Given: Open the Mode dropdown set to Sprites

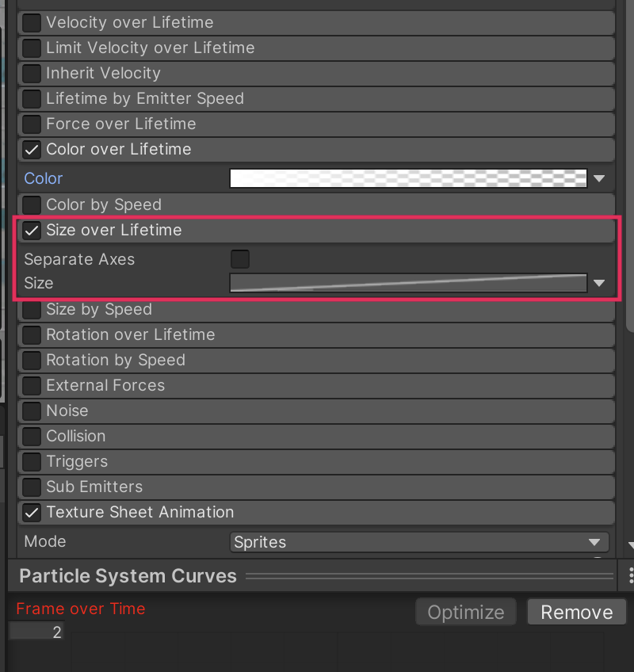Looking at the screenshot, I should pos(419,543).
